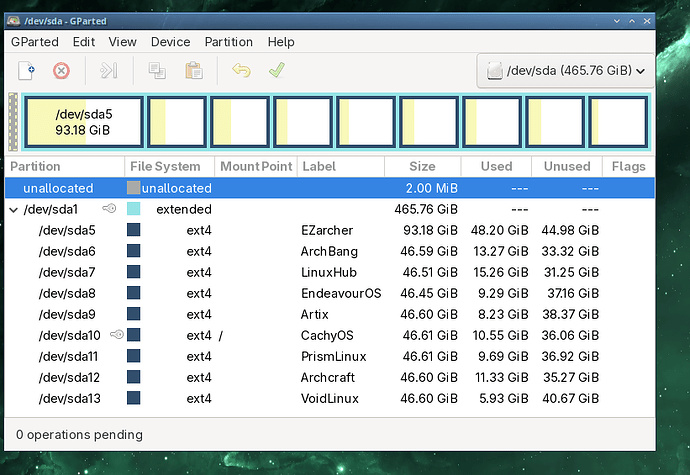
Task: Click the VoidLinux label
Action: tap(330, 398)
